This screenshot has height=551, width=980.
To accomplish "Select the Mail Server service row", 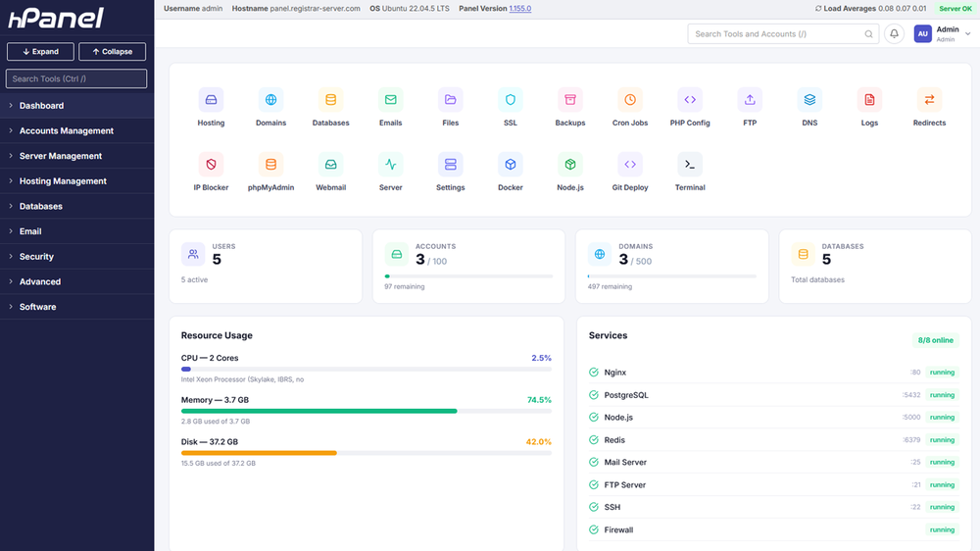I will 774,462.
